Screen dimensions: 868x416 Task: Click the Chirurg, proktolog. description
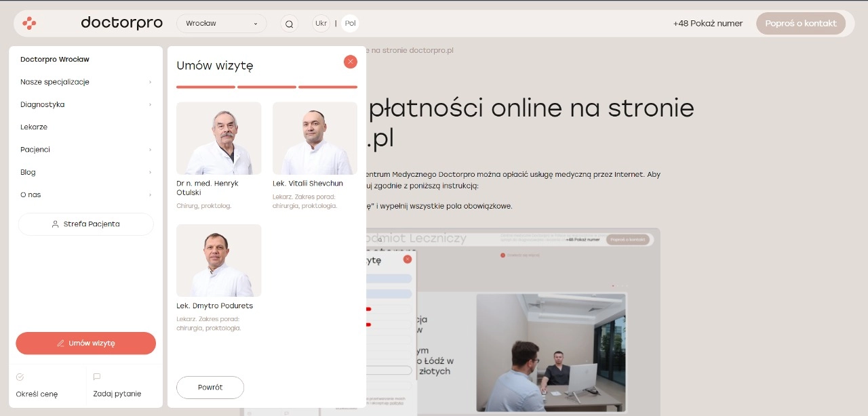[203, 206]
